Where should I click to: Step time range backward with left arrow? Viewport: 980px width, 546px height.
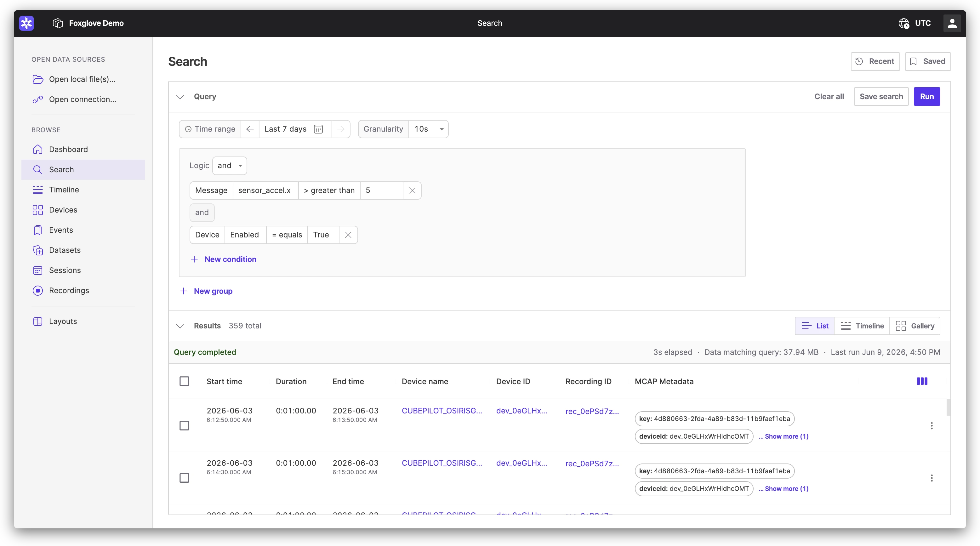(250, 129)
